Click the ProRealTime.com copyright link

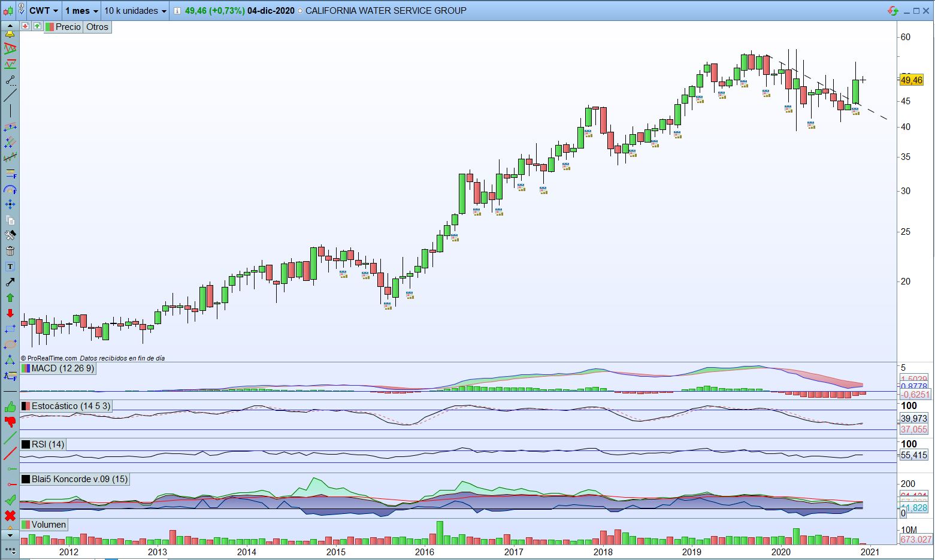click(49, 358)
